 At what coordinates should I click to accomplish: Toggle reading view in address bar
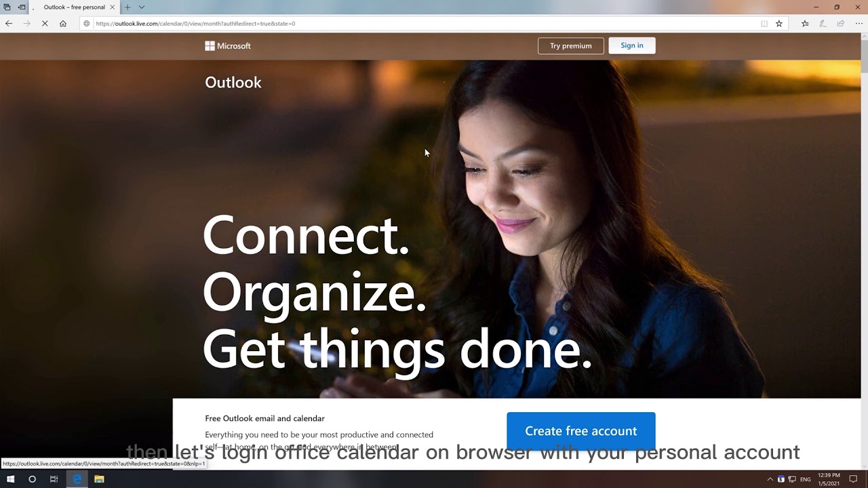[x=764, y=24]
